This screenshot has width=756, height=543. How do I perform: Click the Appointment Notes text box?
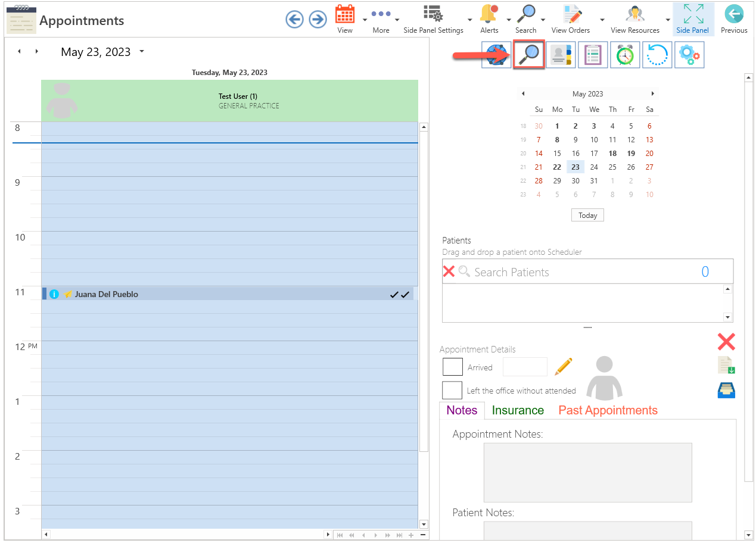(x=587, y=473)
